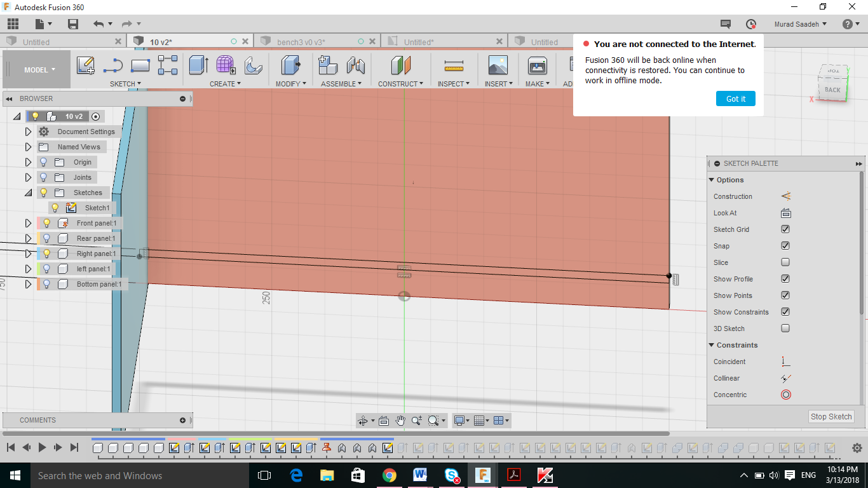Image resolution: width=868 pixels, height=488 pixels.
Task: Open Chrome from the Windows taskbar
Action: pyautogui.click(x=389, y=475)
